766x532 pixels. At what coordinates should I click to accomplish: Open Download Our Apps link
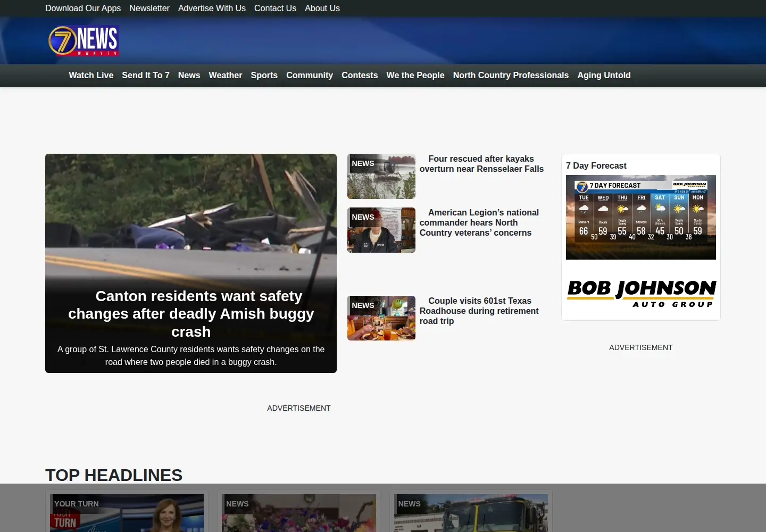(x=83, y=8)
